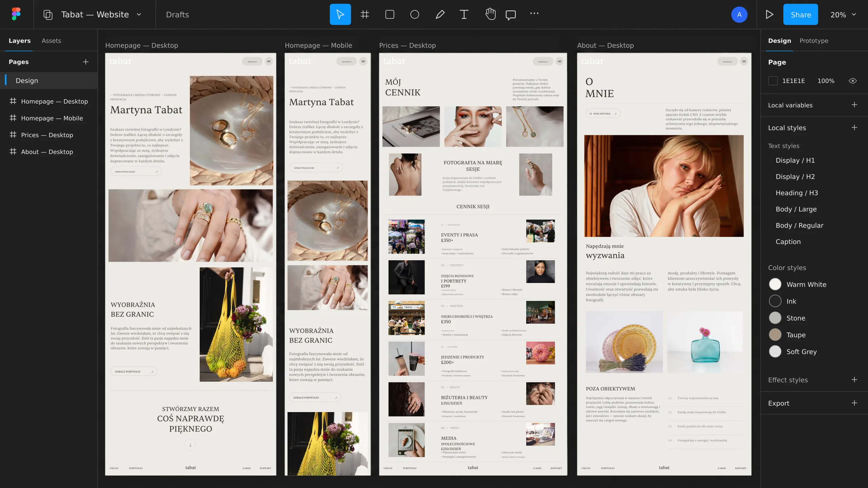
Task: Add a new effect style
Action: [854, 380]
